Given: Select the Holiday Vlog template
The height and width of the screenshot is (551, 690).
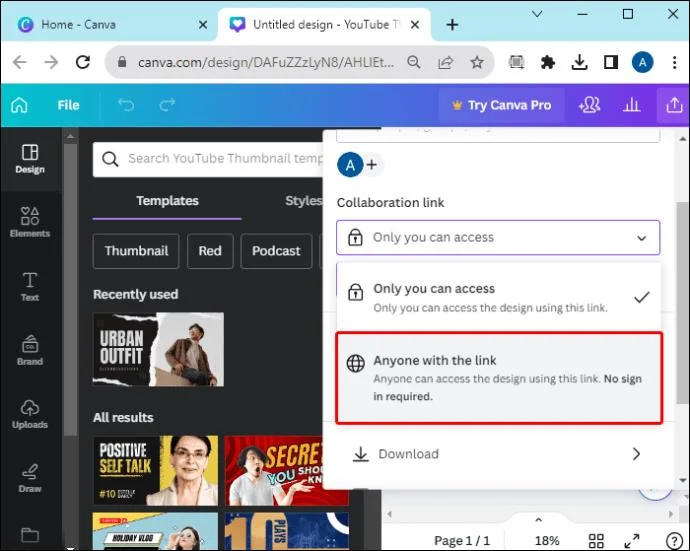Looking at the screenshot, I should point(155,531).
